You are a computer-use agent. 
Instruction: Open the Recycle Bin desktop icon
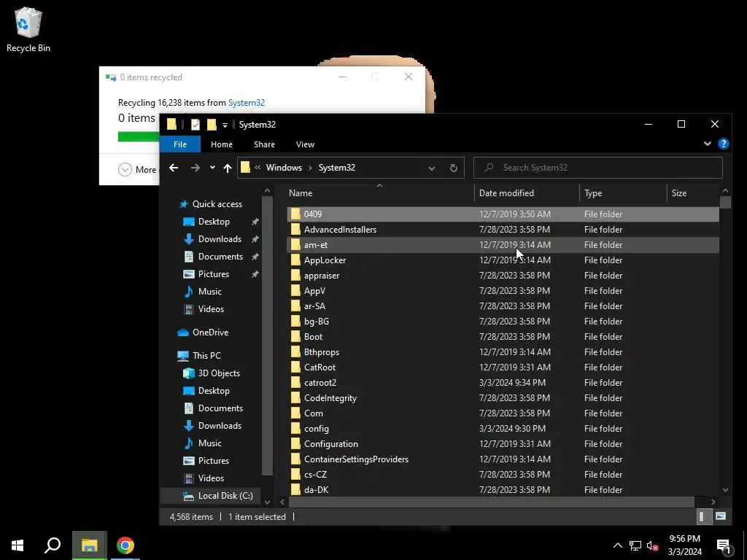28,29
